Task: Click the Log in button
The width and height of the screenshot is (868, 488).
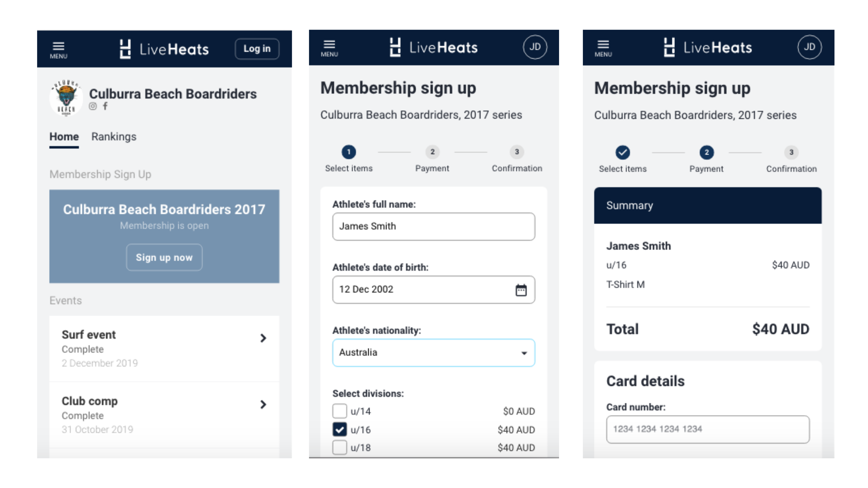Action: pyautogui.click(x=257, y=49)
